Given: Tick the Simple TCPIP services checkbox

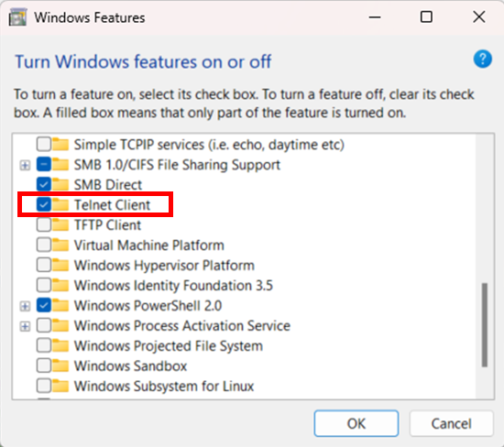Looking at the screenshot, I should point(44,145).
